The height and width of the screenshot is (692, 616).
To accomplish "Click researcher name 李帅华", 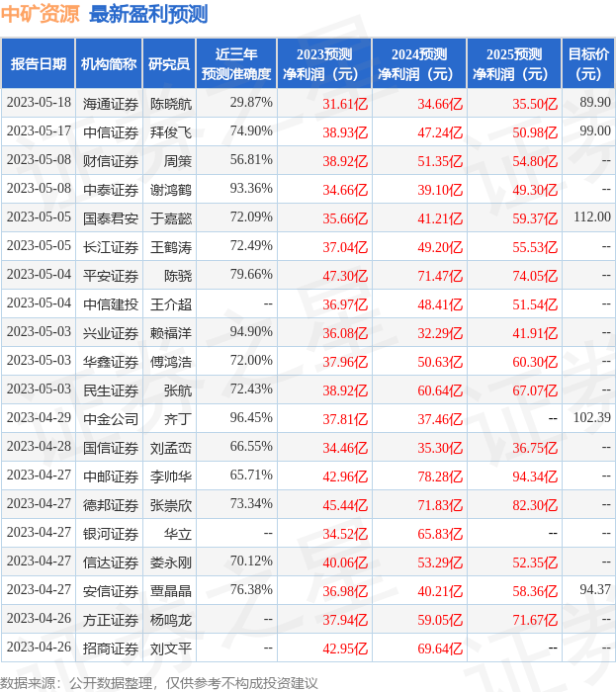I will 171,476.
